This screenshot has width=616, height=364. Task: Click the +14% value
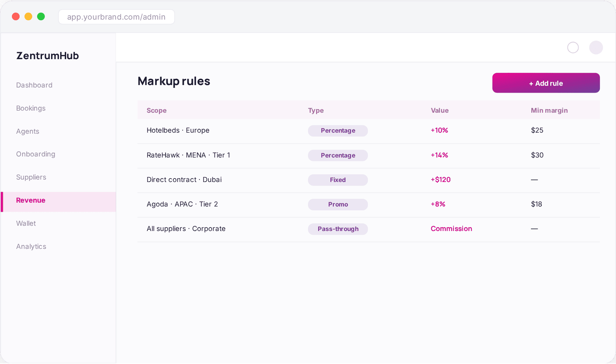point(439,155)
